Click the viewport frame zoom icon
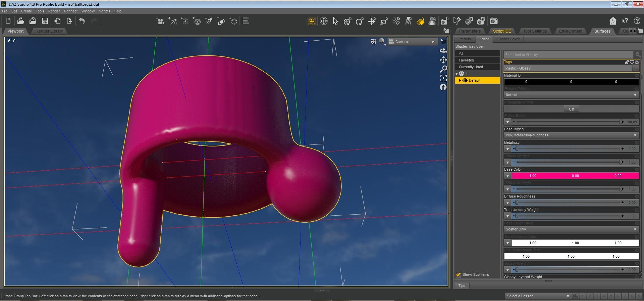The width and height of the screenshot is (644, 301). (x=443, y=78)
